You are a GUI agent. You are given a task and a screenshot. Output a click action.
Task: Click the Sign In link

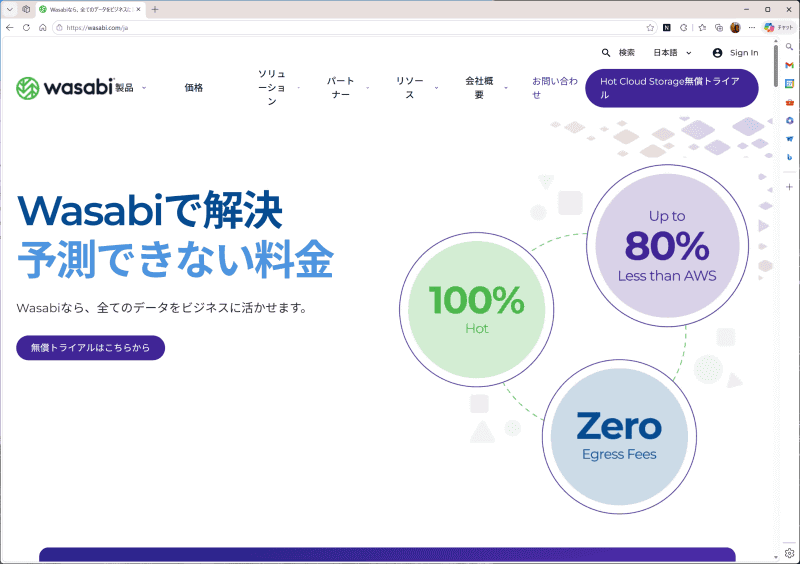point(744,53)
